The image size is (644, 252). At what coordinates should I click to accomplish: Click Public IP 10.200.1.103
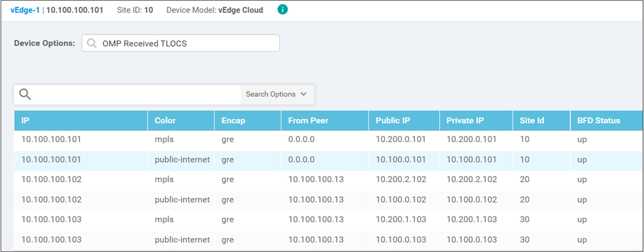pos(401,220)
